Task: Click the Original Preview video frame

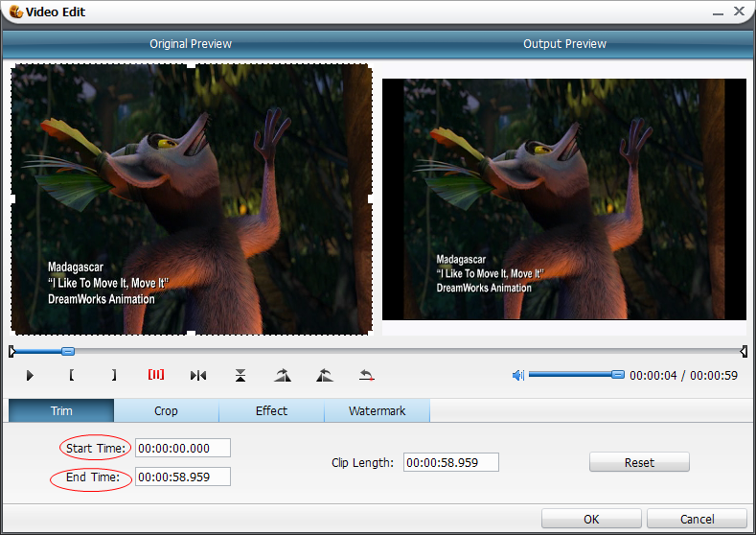Action: [192, 198]
